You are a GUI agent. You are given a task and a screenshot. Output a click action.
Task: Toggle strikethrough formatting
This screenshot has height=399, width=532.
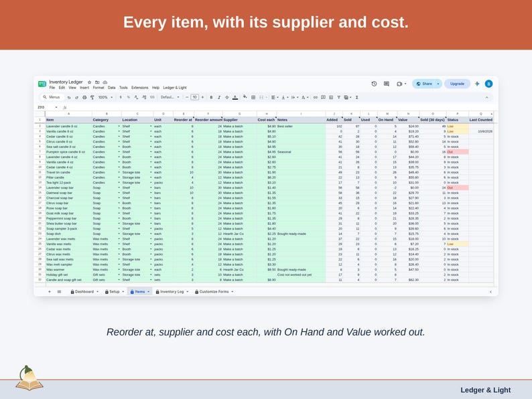pyautogui.click(x=227, y=97)
